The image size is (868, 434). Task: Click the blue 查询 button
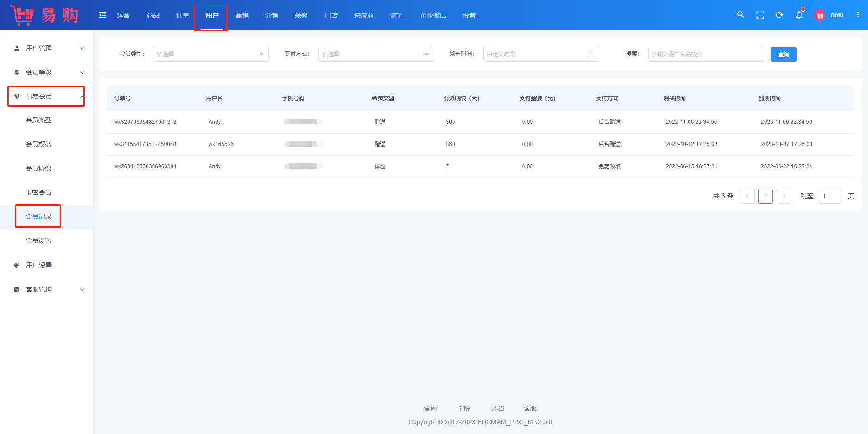coord(783,54)
